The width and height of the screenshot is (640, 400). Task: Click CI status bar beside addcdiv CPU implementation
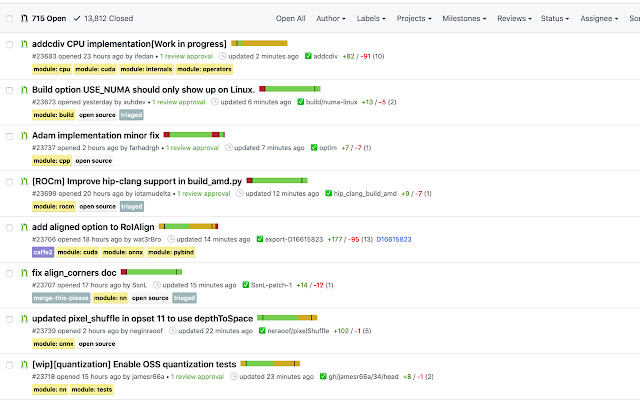click(259, 43)
